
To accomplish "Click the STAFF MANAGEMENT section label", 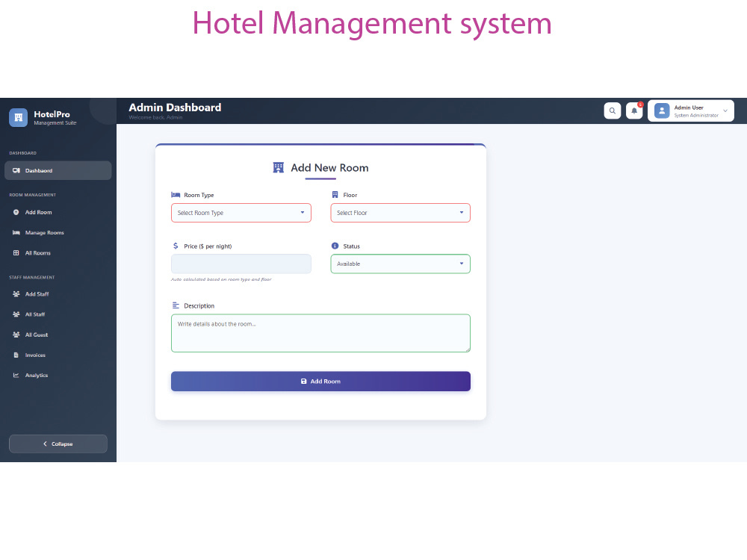I will (x=32, y=277).
